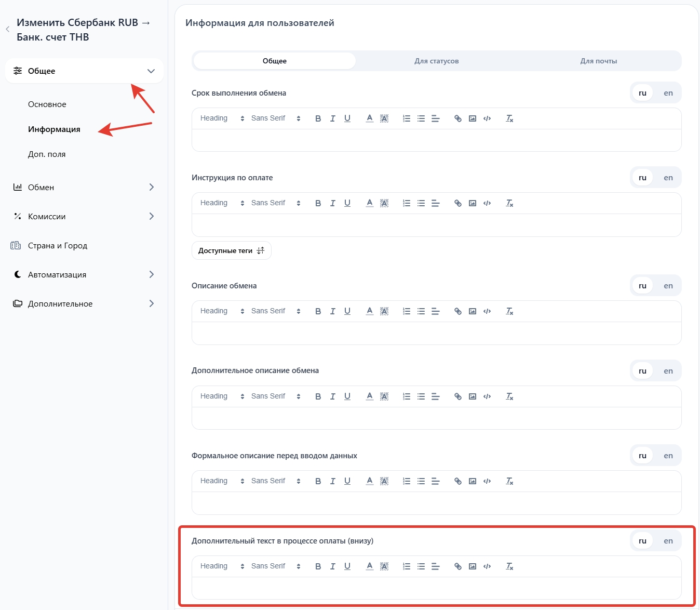
Task: Click Underline icon in Описание обмена editor
Action: (x=347, y=311)
